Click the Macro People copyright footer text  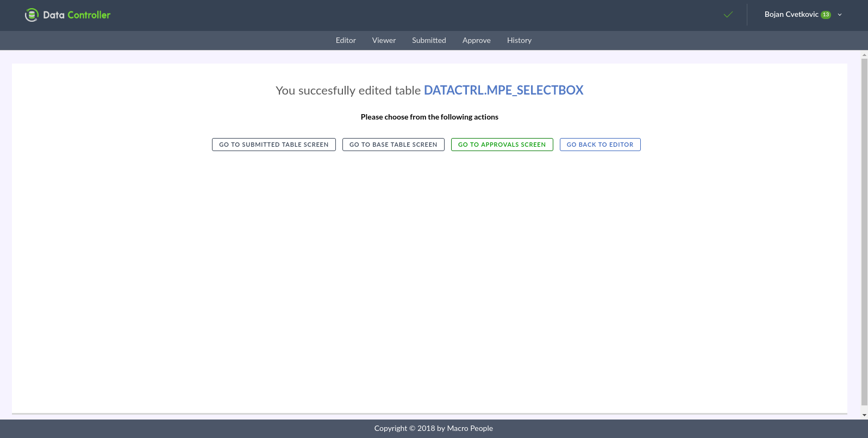pos(433,428)
